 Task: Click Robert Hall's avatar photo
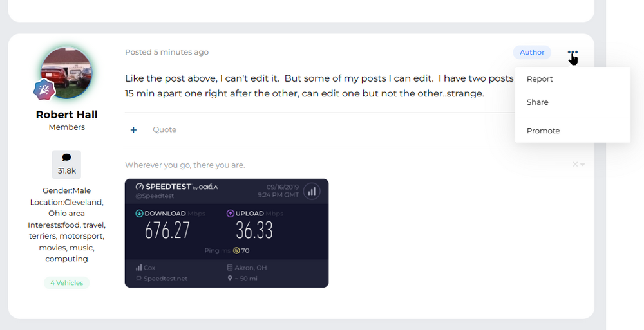(x=66, y=72)
